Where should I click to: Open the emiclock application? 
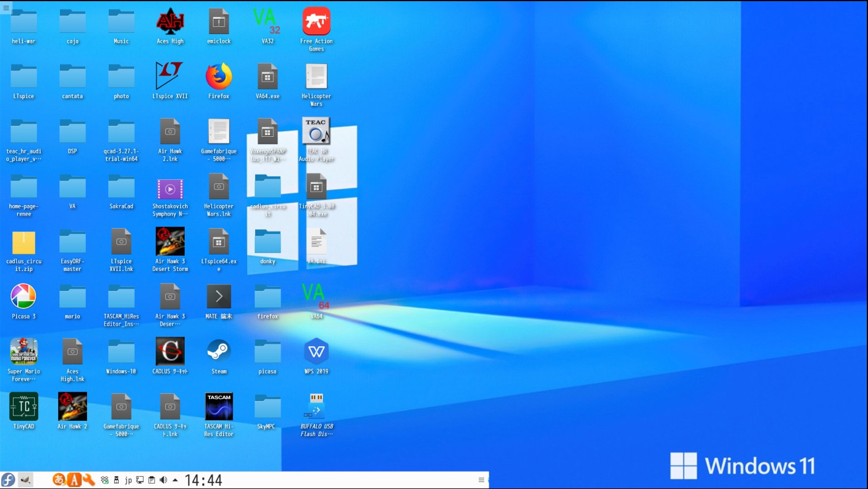click(x=218, y=21)
